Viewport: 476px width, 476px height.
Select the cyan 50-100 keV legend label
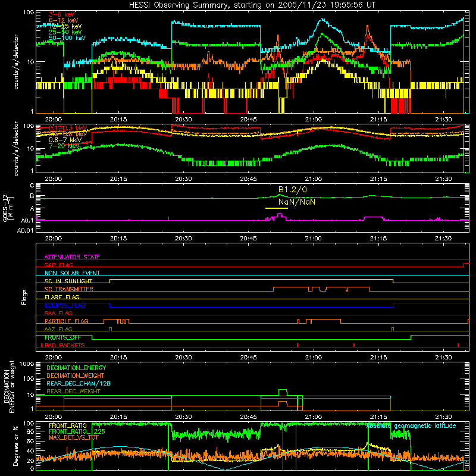click(67, 37)
